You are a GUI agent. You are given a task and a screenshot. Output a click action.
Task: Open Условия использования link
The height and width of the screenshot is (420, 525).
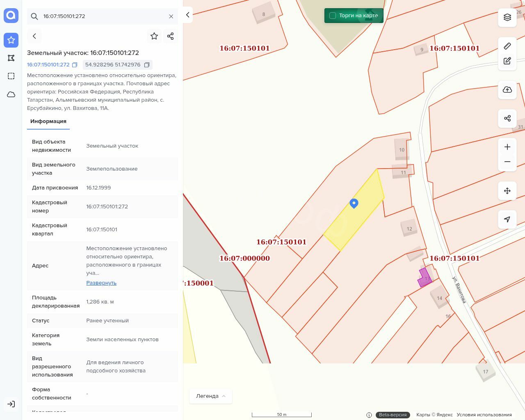(484, 415)
